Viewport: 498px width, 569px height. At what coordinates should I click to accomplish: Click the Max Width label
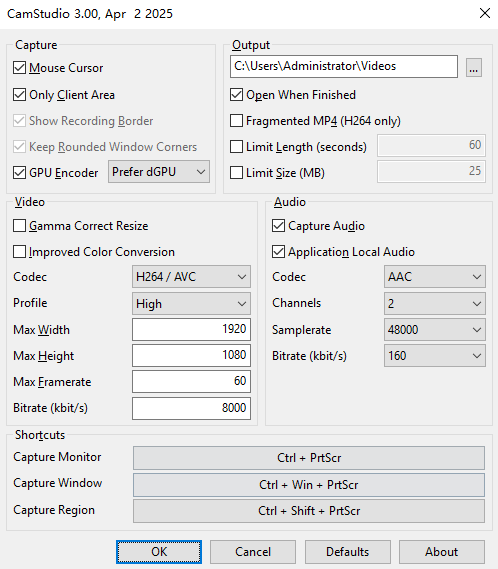tap(41, 330)
